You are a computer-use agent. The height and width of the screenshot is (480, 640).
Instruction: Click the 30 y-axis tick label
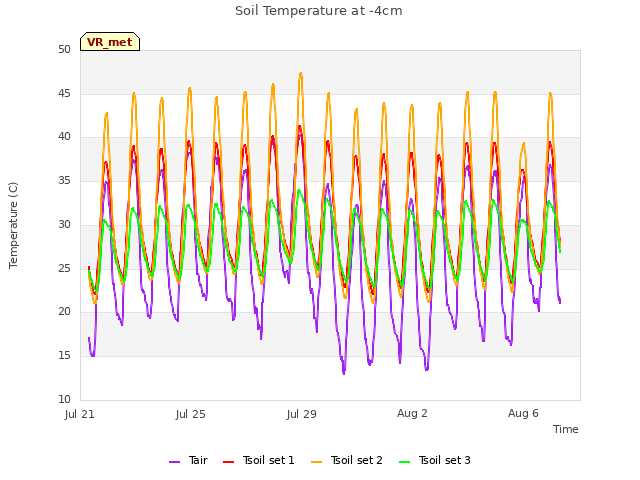click(x=64, y=224)
